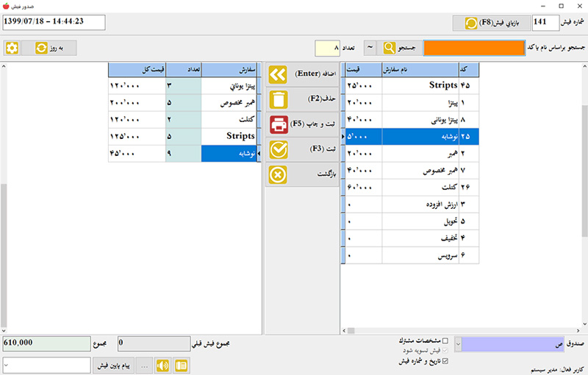Select the 'پیتزا' row with code ۱
Viewport: 588px width, 375px height.
(412, 103)
